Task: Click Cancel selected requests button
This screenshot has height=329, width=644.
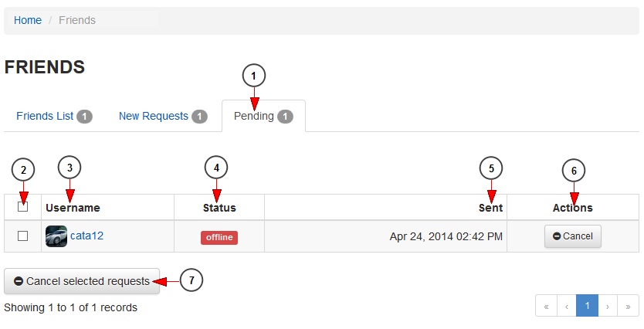Action: [82, 281]
